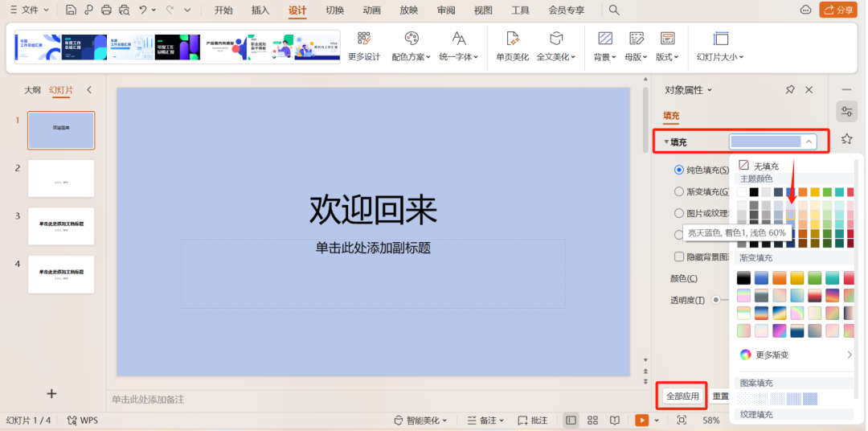Click the search magnifier icon in the menu bar
The image size is (868, 431).
tap(614, 10)
